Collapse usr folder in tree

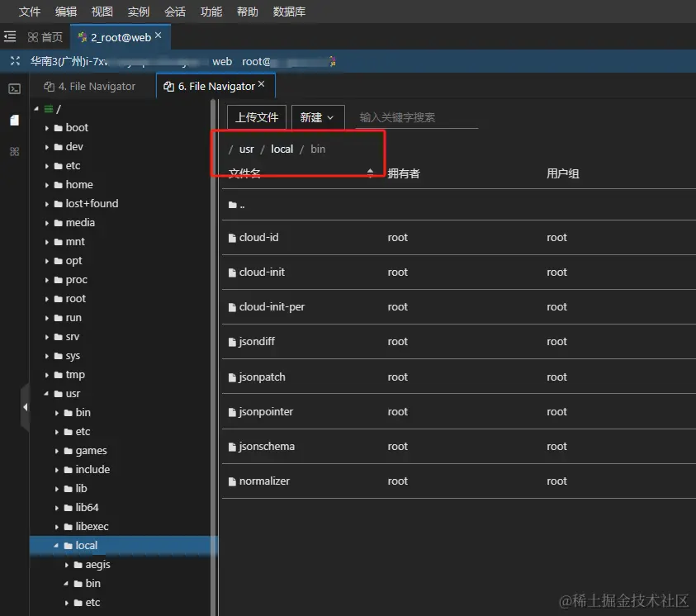click(x=46, y=394)
